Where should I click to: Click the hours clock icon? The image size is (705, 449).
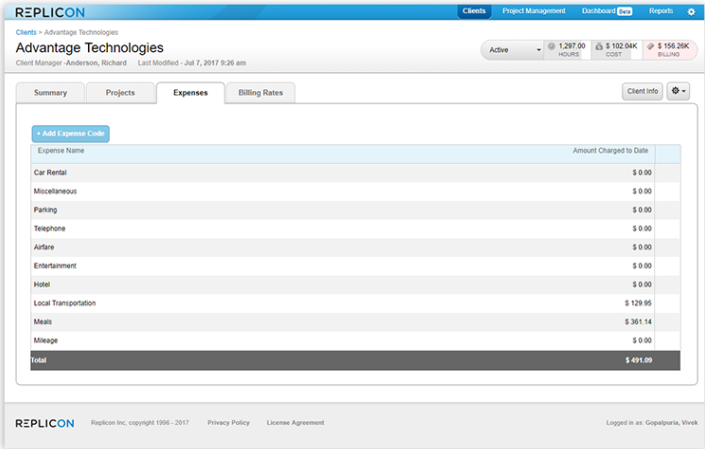[552, 46]
